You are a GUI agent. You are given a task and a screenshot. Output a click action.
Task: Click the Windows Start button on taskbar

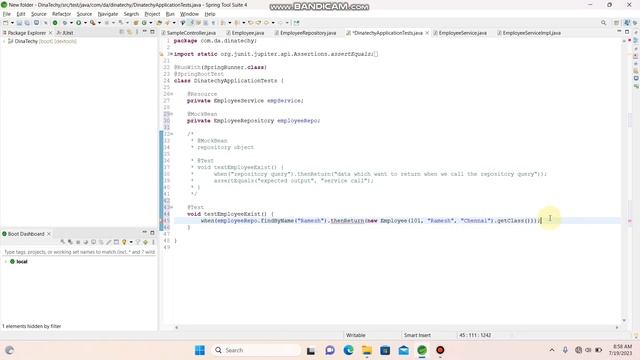(x=200, y=350)
